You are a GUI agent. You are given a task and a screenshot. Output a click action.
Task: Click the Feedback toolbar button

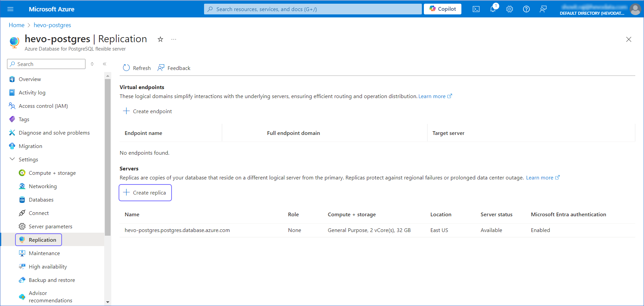tap(174, 68)
